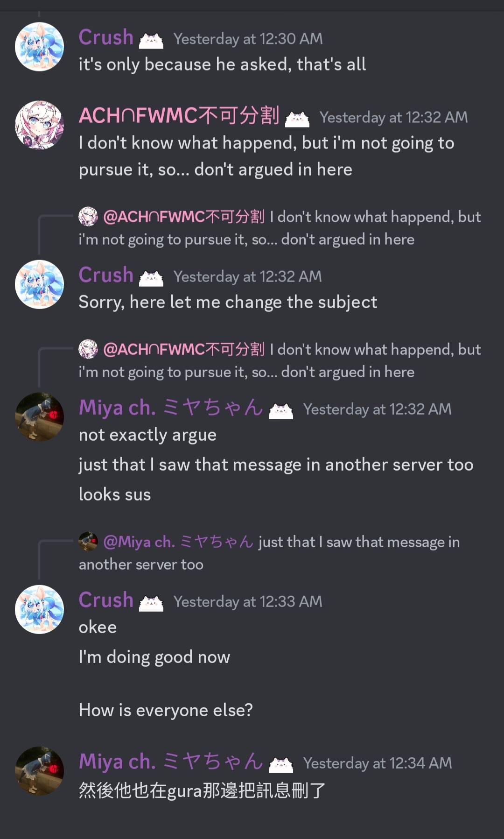Click the cat role icon beside Crush at 12:32 AM
Image resolution: width=504 pixels, height=839 pixels.
click(x=151, y=278)
